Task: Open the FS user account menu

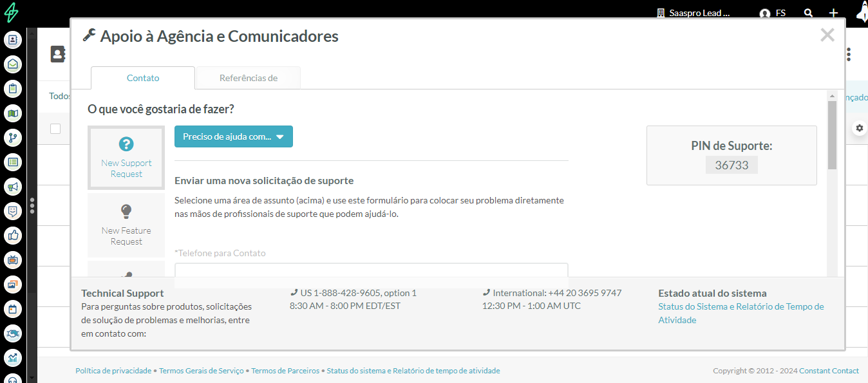Action: point(773,13)
